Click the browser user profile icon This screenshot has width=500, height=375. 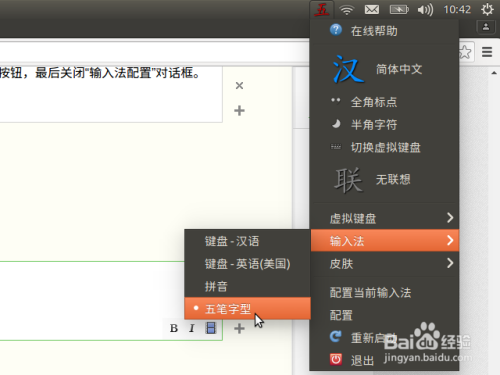(486, 27)
